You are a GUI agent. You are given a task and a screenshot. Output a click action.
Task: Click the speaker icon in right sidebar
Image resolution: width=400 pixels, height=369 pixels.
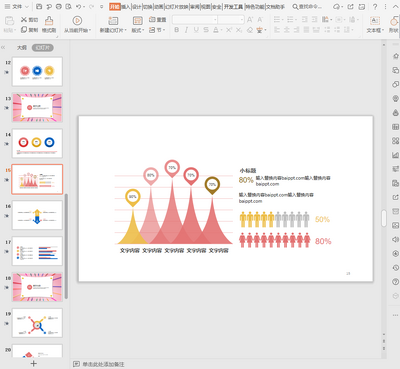tap(395, 239)
